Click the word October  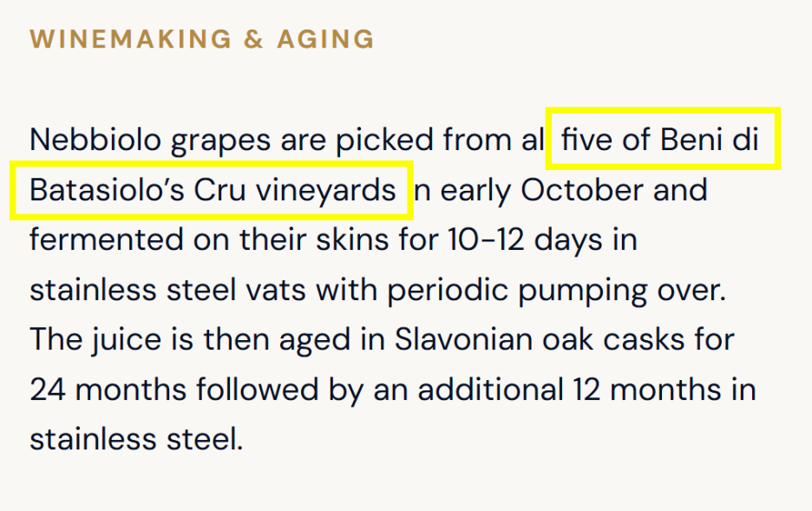click(x=581, y=190)
